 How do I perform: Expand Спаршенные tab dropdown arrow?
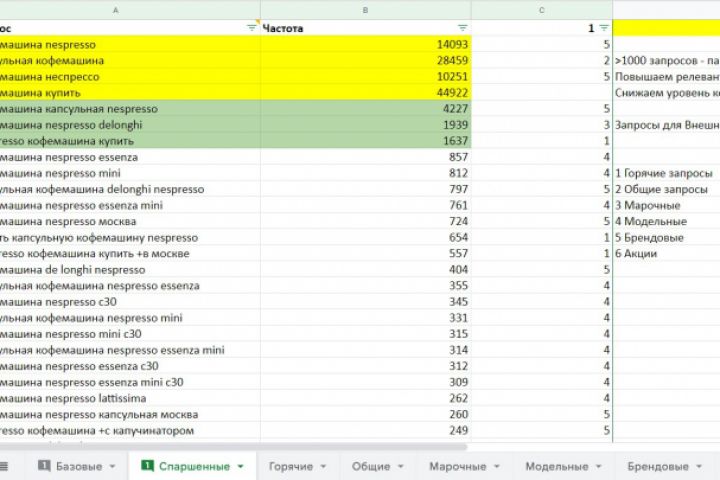(x=241, y=467)
